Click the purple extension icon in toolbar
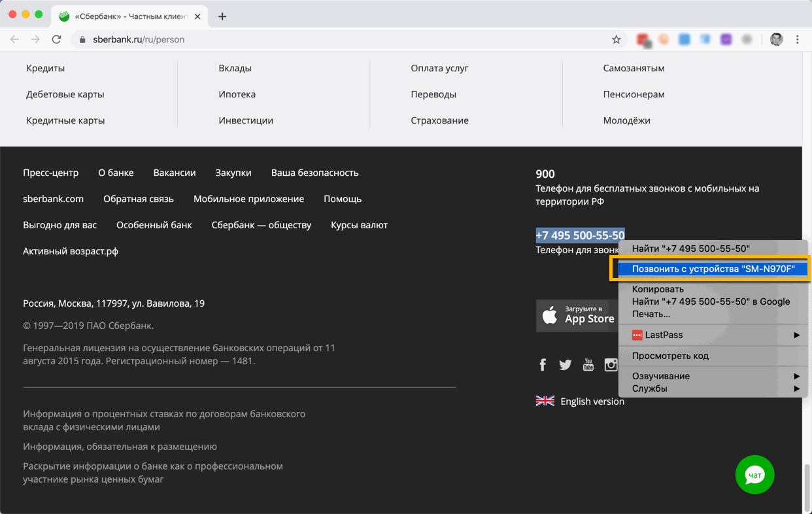The width and height of the screenshot is (812, 514). tap(726, 39)
